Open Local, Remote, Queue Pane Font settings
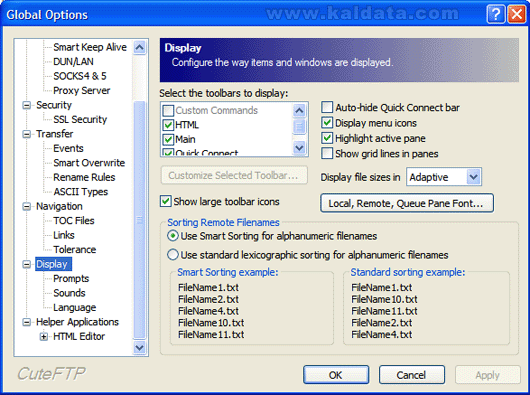530x395 pixels. 407,203
